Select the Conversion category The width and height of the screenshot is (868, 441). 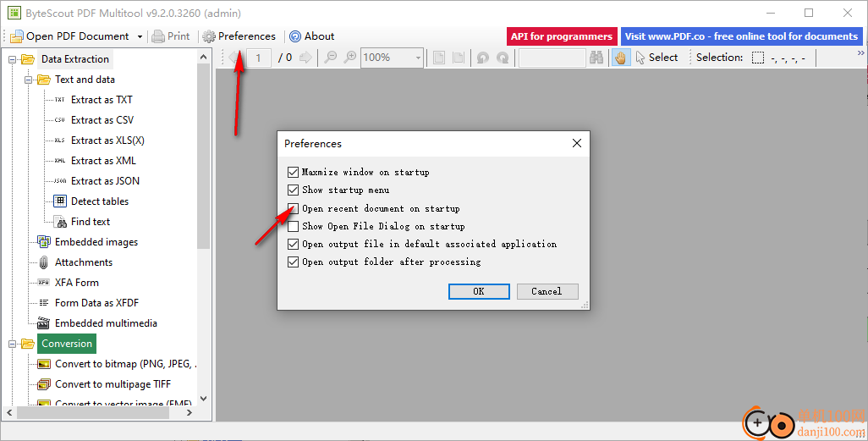pyautogui.click(x=67, y=344)
